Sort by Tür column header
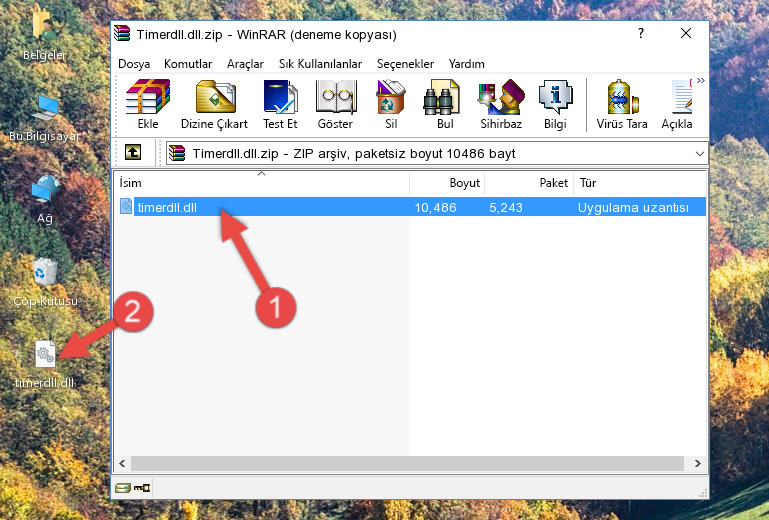The width and height of the screenshot is (769, 520). pos(640,183)
